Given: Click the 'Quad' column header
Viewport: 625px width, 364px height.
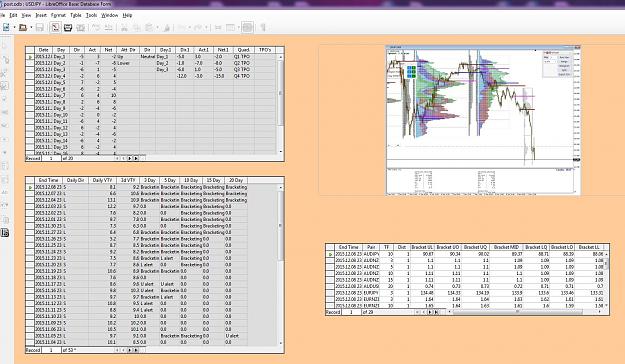Looking at the screenshot, I should coord(244,50).
